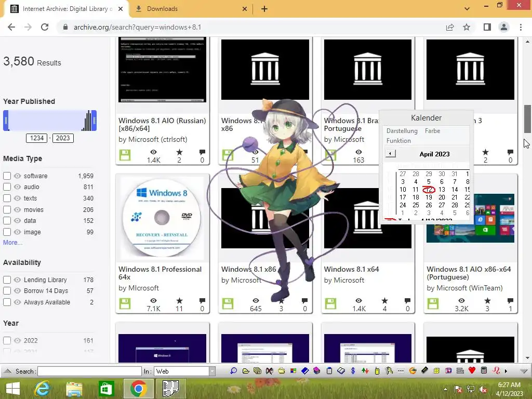
Task: Open Darstellung menu in Kalender
Action: click(x=402, y=130)
